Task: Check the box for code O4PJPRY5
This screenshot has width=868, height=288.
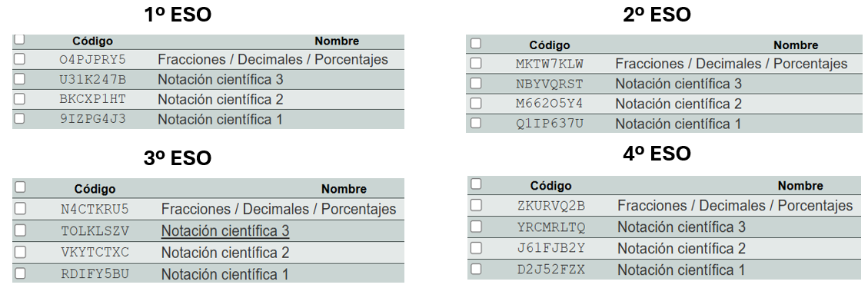Action: (x=19, y=58)
